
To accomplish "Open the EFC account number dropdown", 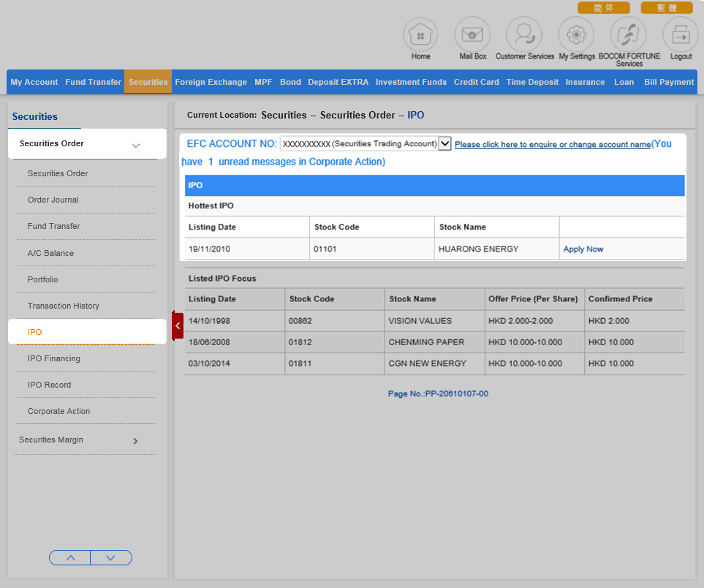I will 444,144.
